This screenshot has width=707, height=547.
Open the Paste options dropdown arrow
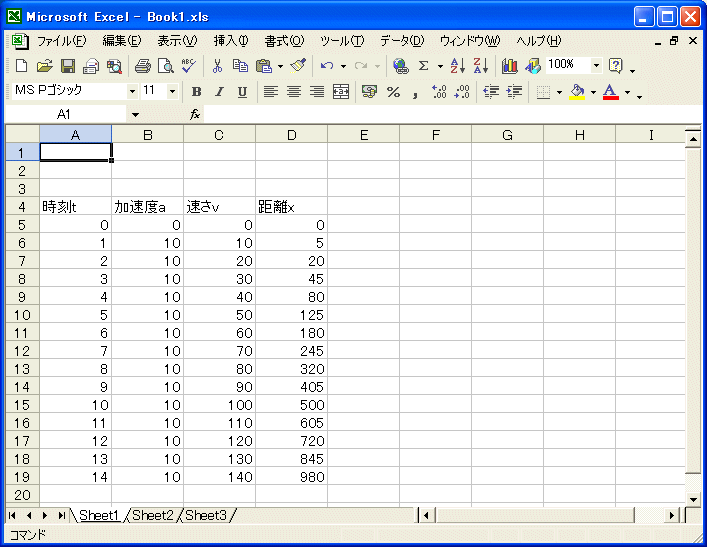(280, 66)
